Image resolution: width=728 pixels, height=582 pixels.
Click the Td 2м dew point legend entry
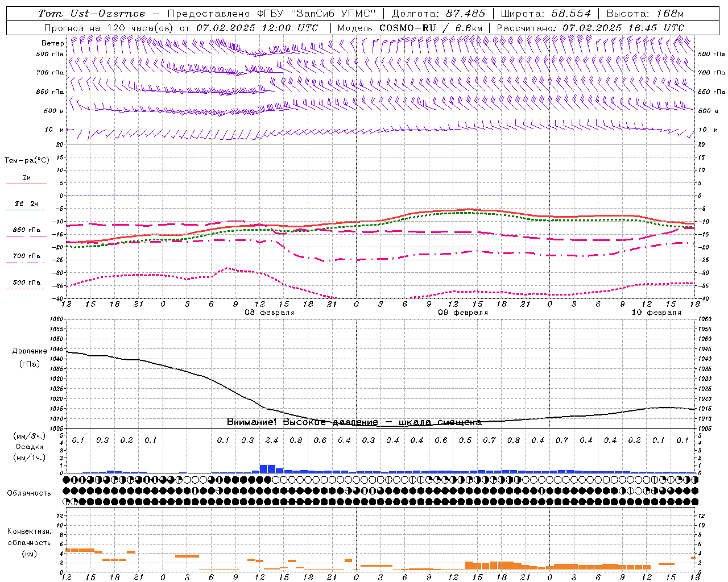pos(27,203)
